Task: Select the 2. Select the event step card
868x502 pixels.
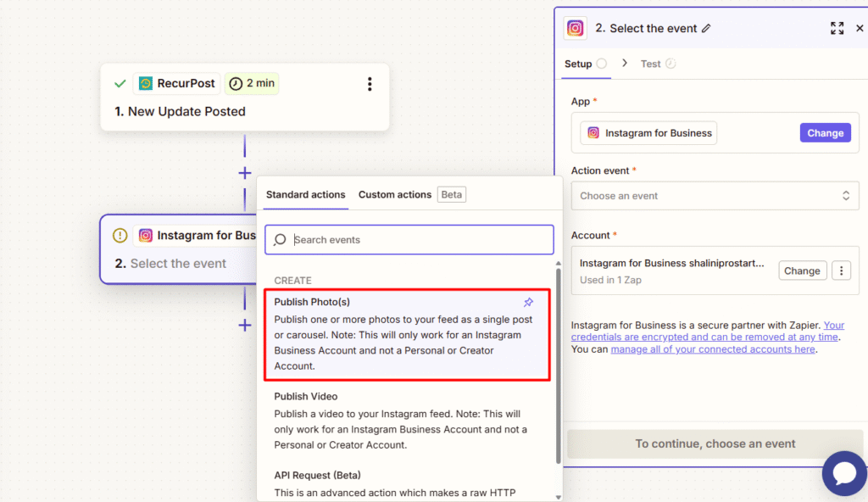Action: pos(178,250)
